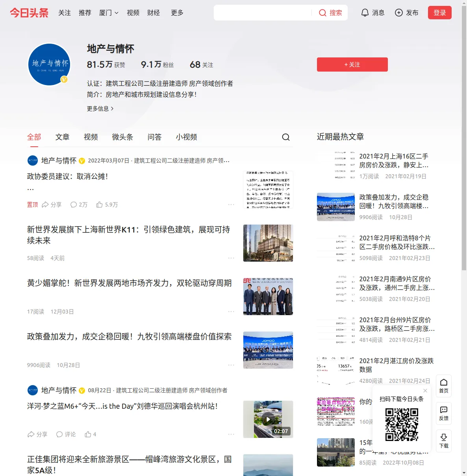Share the 取消公摊 post

52,205
